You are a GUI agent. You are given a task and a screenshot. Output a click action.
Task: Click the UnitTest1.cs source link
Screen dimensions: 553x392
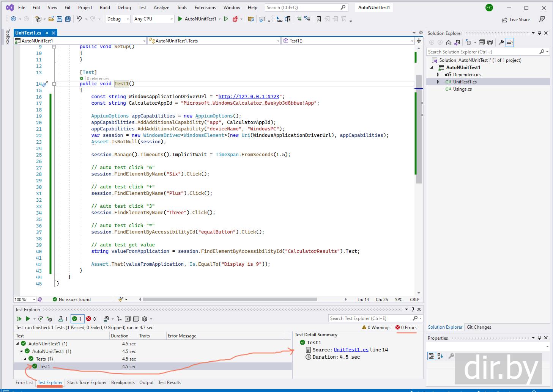pos(351,350)
